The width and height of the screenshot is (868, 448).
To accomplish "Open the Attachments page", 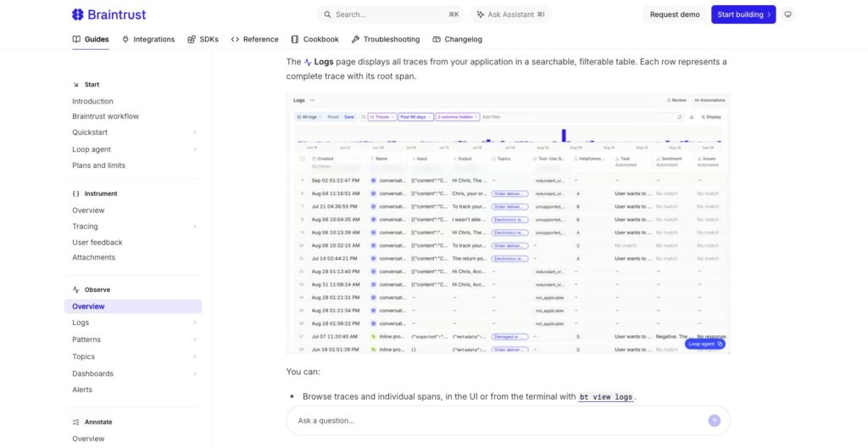I will click(x=93, y=257).
